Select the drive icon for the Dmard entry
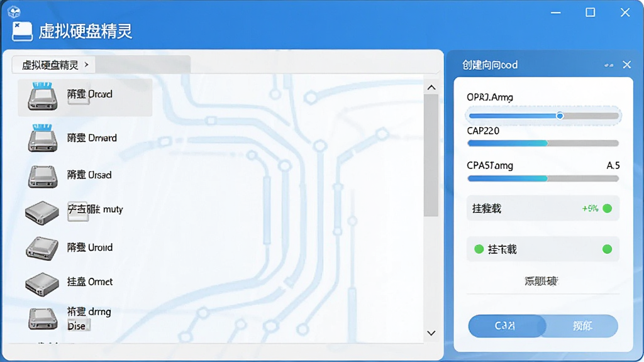 (43, 138)
